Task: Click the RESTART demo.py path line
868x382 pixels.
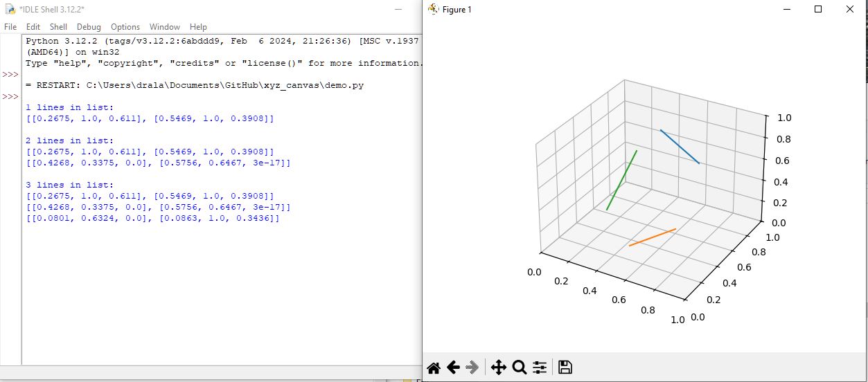Action: pos(195,85)
